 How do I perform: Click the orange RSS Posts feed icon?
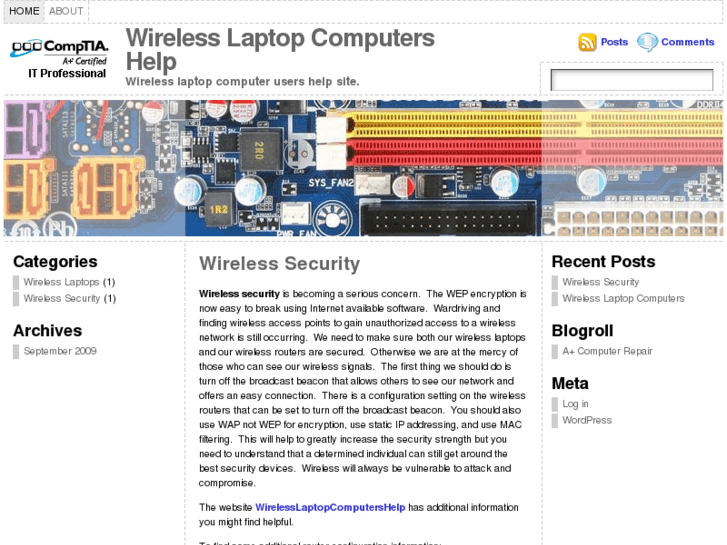coord(587,42)
